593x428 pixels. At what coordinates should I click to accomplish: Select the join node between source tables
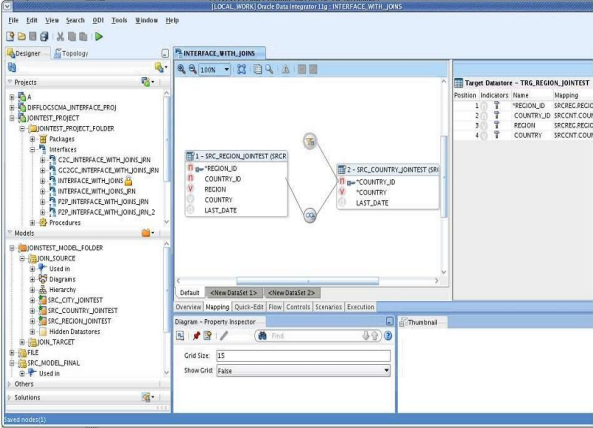coord(310,216)
